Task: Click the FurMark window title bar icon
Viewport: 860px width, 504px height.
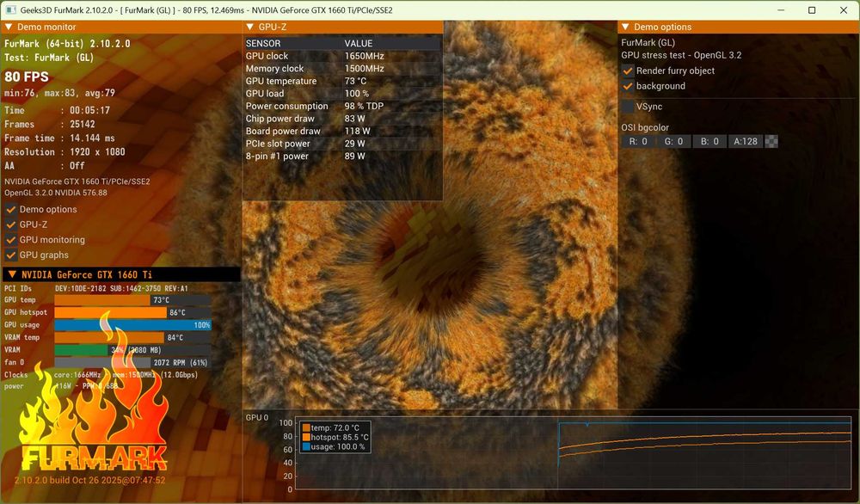Action: click(x=10, y=9)
